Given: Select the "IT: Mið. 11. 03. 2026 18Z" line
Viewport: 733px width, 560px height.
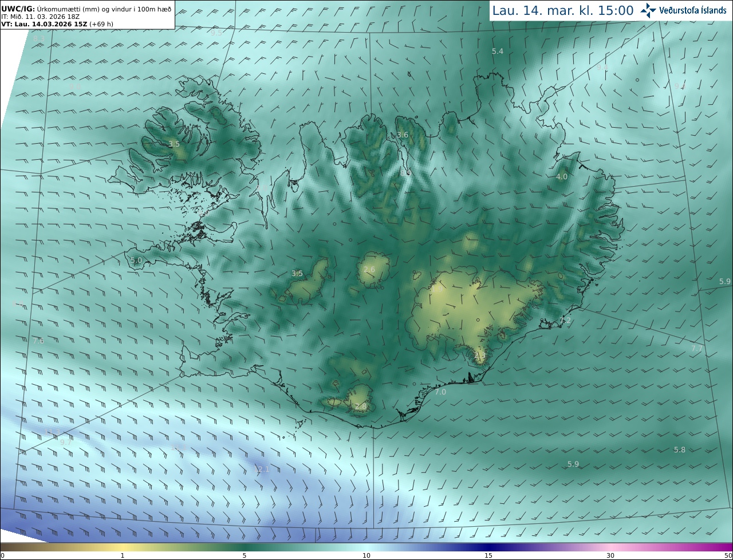Looking at the screenshot, I should (40, 17).
